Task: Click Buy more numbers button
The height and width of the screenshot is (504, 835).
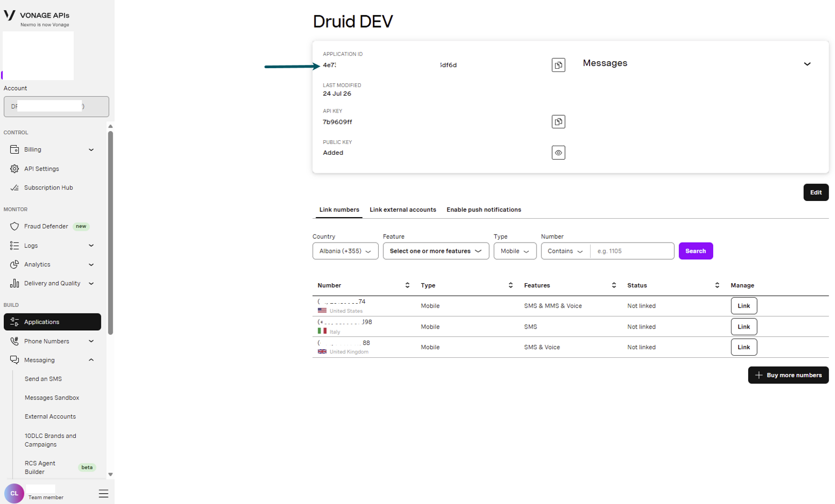Action: tap(788, 375)
